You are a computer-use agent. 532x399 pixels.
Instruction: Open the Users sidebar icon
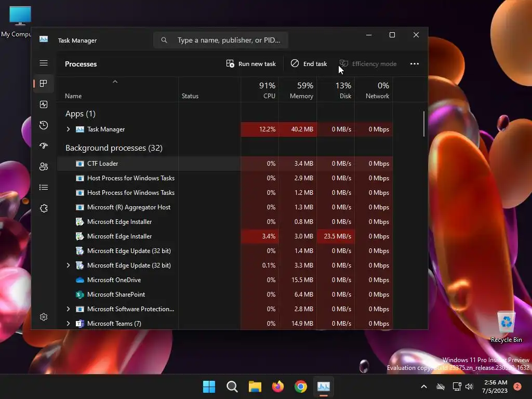pyautogui.click(x=44, y=167)
